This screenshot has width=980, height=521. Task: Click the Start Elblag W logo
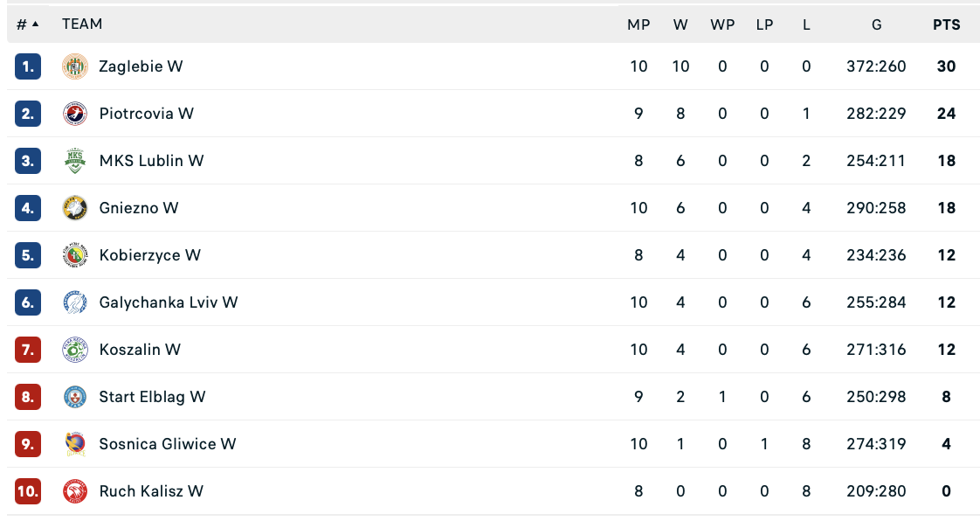pos(75,397)
